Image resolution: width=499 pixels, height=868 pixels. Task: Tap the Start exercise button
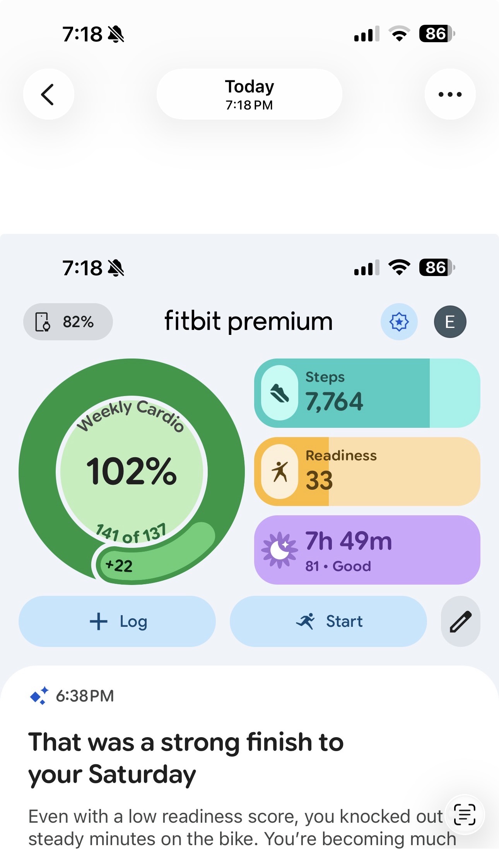tap(328, 621)
